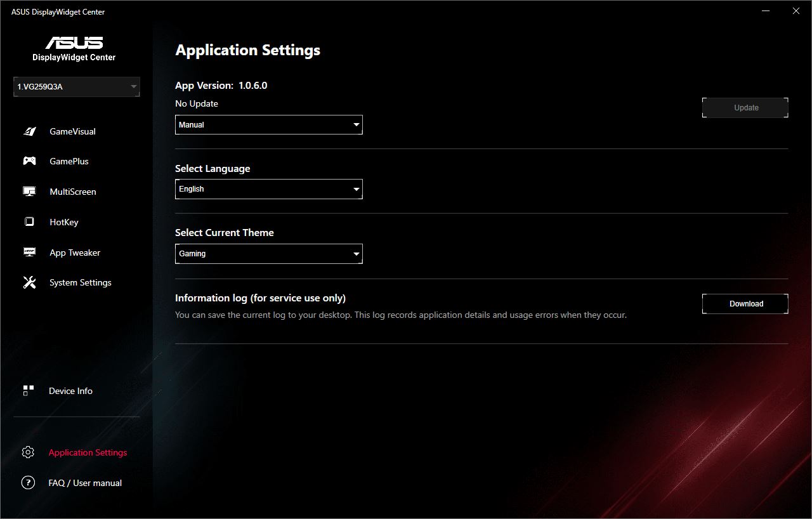
Task: Click the "No Update" status text
Action: (197, 103)
